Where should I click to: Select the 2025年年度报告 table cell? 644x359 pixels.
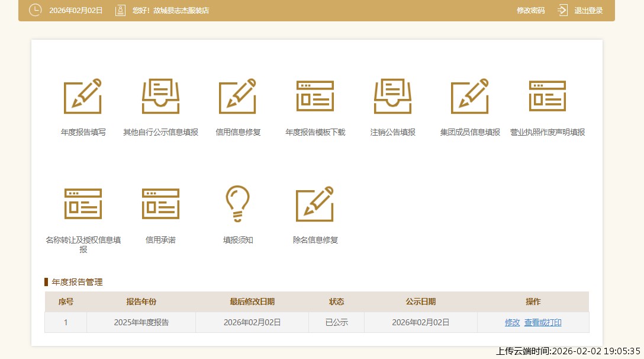coord(141,323)
